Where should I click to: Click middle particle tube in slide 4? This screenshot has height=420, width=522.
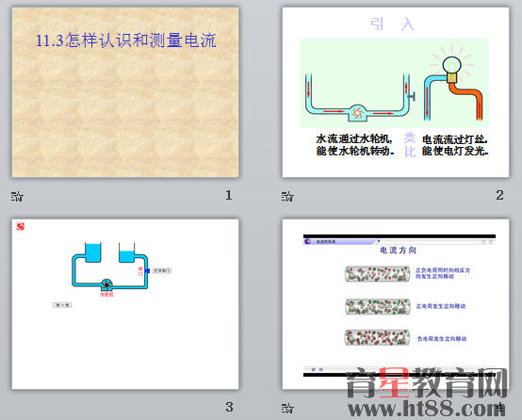click(378, 306)
